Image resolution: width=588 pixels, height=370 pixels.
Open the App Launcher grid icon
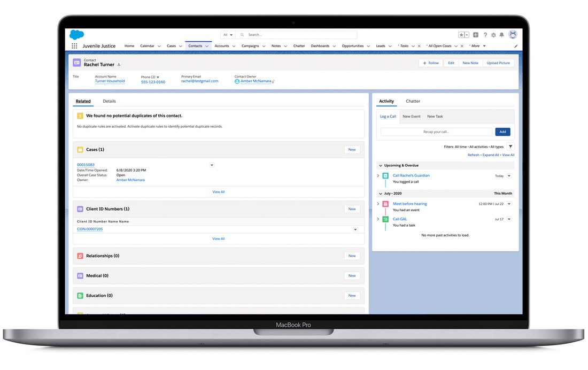pos(74,46)
